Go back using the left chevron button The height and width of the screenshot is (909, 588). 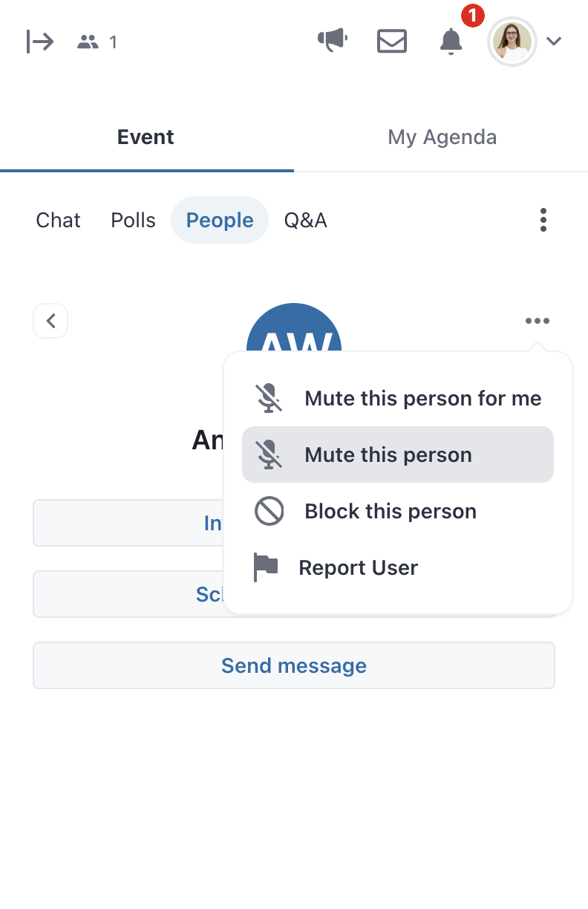click(x=50, y=321)
